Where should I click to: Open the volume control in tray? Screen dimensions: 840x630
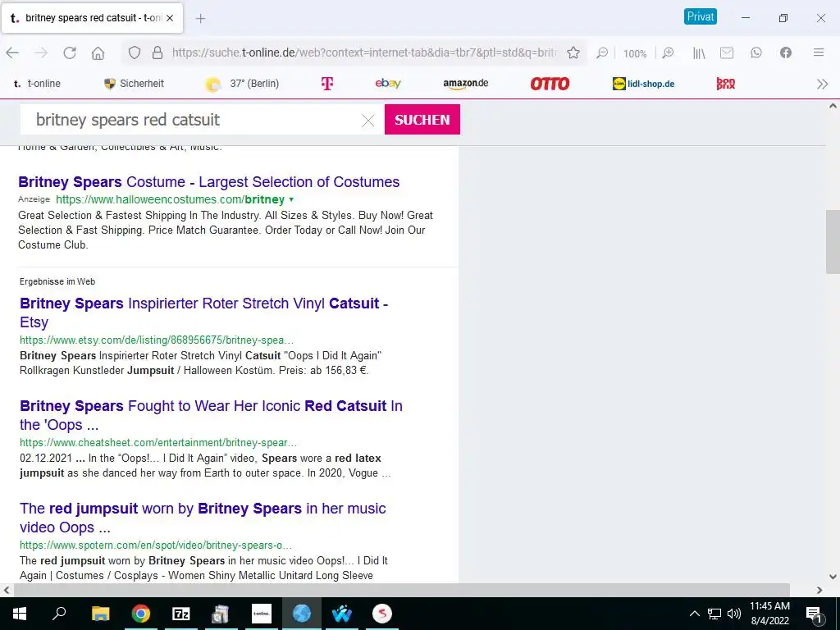(x=734, y=614)
